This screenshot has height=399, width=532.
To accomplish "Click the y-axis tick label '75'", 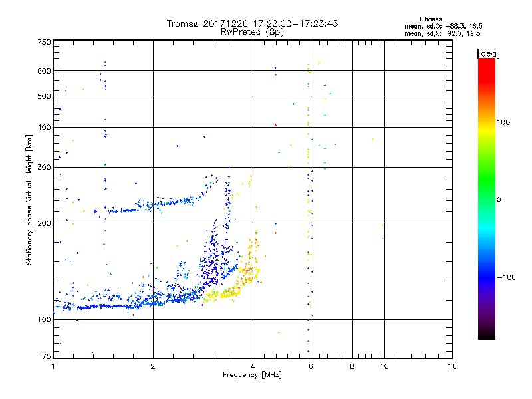I will [47, 356].
